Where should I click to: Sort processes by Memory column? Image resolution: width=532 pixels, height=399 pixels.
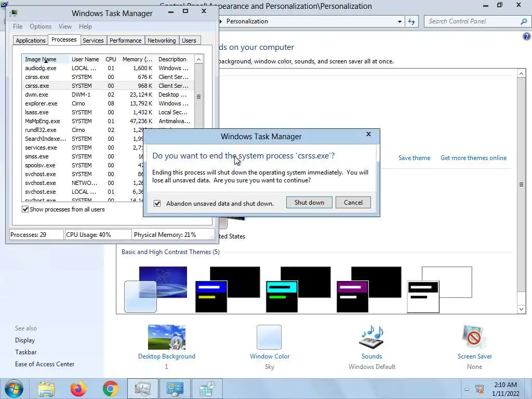pyautogui.click(x=137, y=59)
